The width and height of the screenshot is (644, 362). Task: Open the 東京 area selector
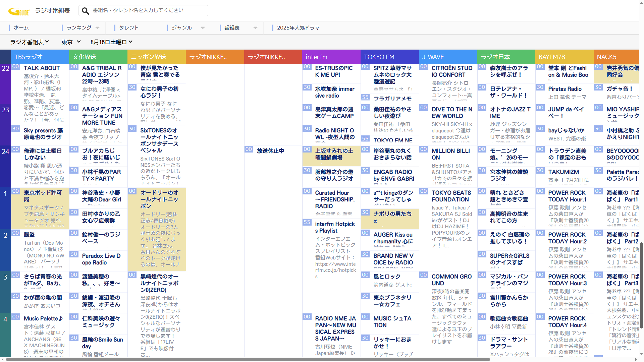(x=71, y=42)
